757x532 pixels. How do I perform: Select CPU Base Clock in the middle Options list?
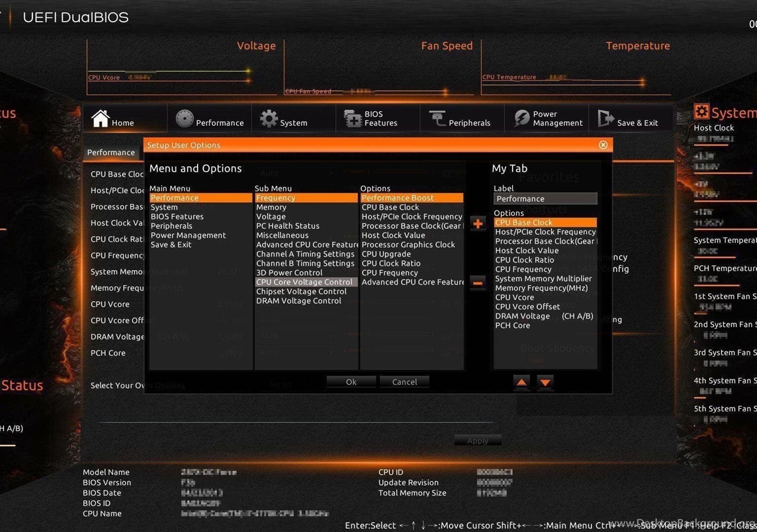(x=412, y=207)
